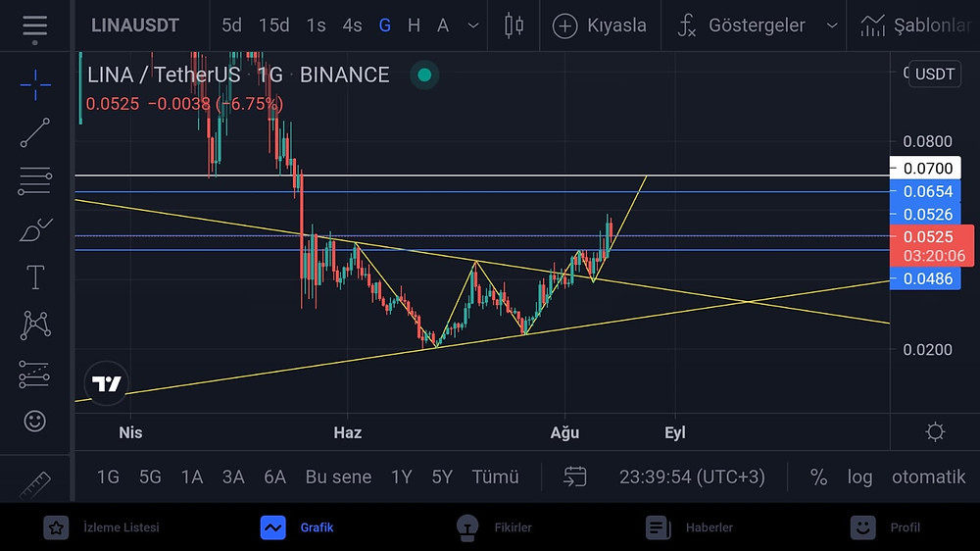Open the Haberler news tab
The height and width of the screenshot is (551, 980).
click(x=689, y=527)
